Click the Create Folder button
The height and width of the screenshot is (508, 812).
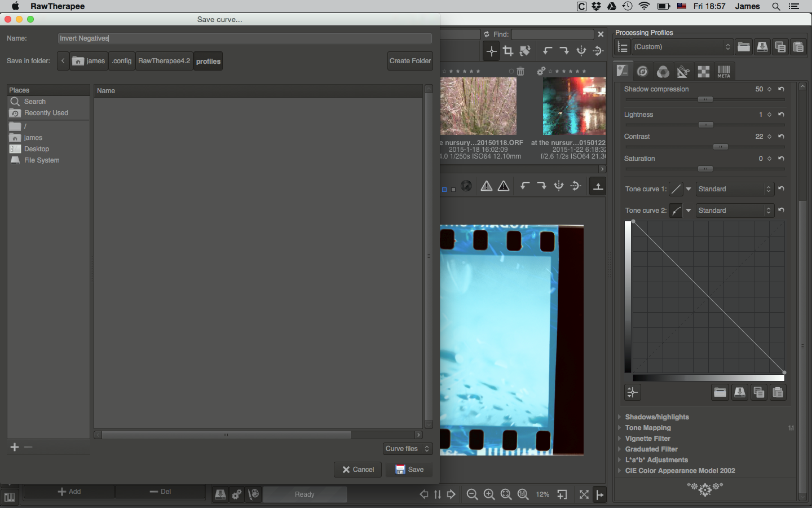click(x=410, y=61)
